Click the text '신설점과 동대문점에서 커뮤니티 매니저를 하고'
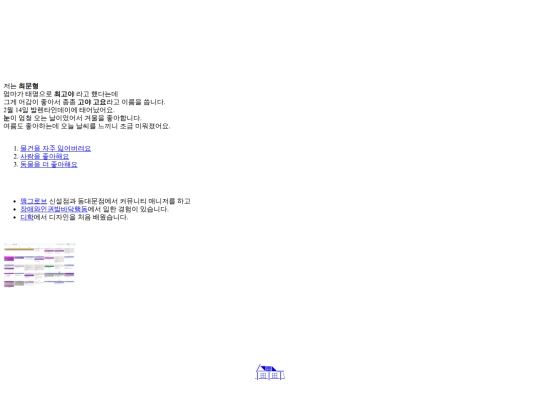Image resolution: width=540 pixels, height=405 pixels. (120, 201)
